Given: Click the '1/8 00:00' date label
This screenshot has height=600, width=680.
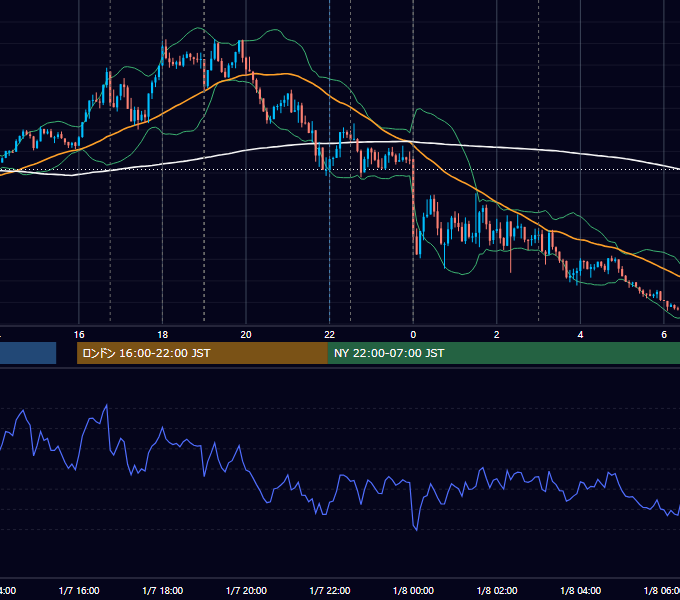Looking at the screenshot, I should tap(413, 590).
